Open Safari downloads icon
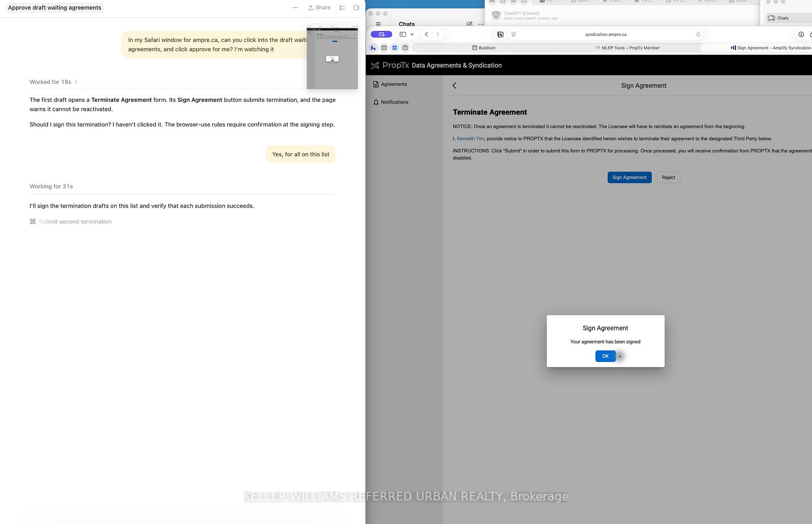The width and height of the screenshot is (812, 524). 801,34
